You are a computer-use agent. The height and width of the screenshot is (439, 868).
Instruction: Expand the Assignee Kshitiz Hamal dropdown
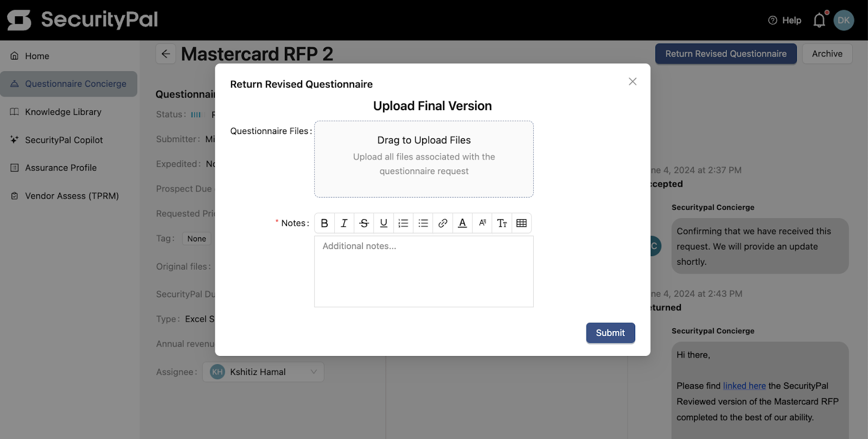[x=263, y=372]
